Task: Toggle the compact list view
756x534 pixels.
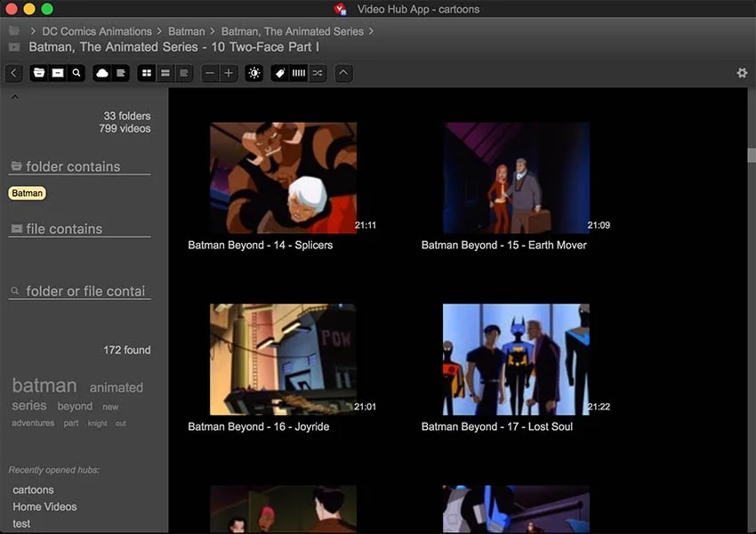Action: [x=166, y=73]
